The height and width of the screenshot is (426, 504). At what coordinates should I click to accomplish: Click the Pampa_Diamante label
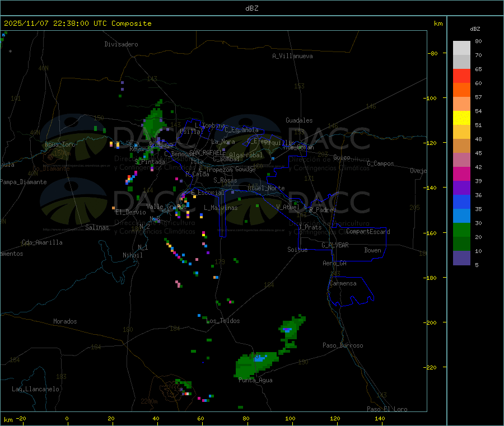[24, 182]
